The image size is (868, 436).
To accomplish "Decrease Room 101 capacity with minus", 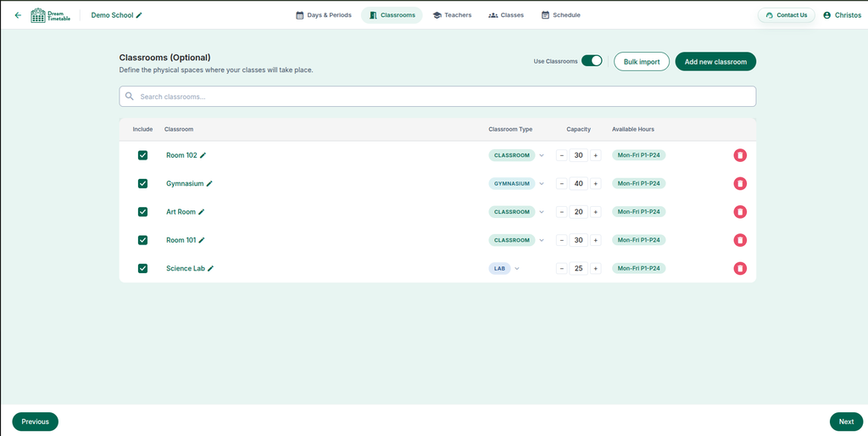I will (x=561, y=240).
